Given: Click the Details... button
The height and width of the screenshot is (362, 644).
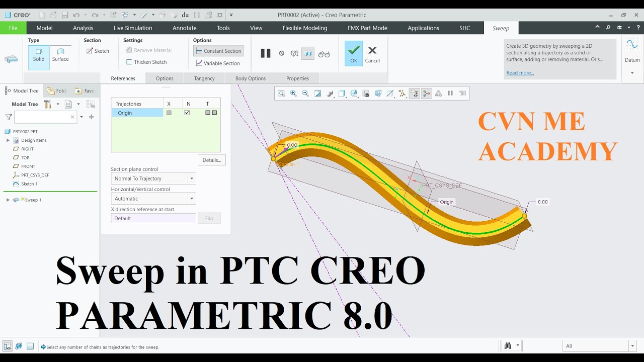Looking at the screenshot, I should point(212,160).
